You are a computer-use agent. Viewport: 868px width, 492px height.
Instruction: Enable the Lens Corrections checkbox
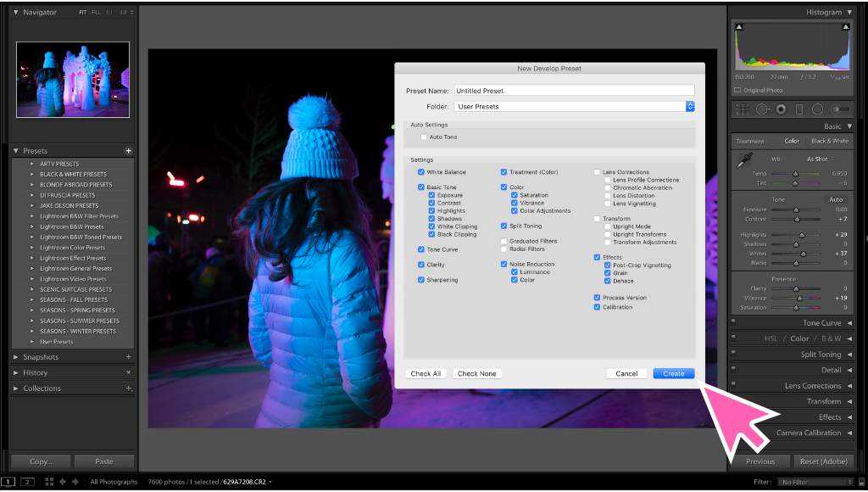click(x=597, y=172)
